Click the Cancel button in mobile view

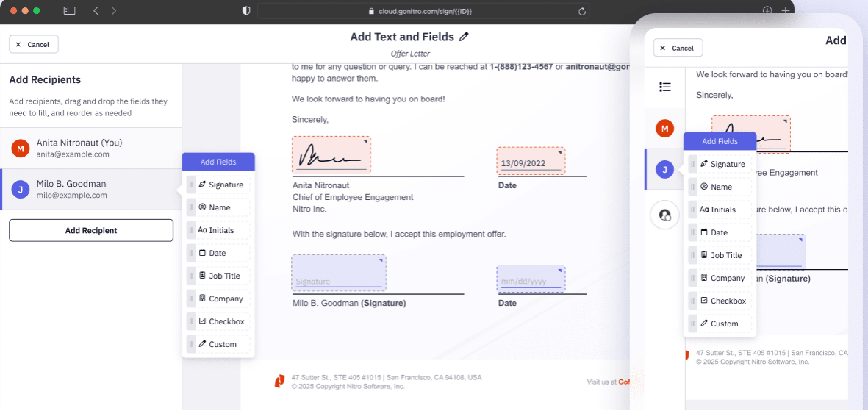pos(678,49)
